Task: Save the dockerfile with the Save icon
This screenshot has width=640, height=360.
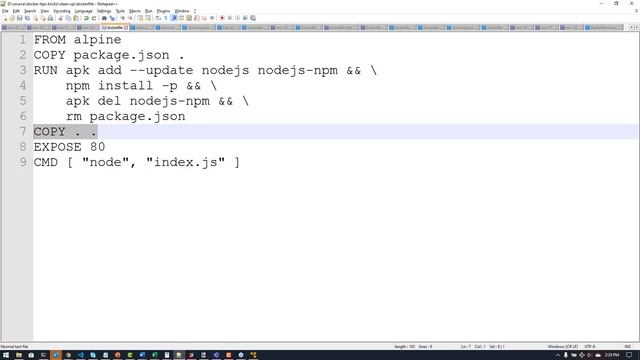Action: point(20,18)
